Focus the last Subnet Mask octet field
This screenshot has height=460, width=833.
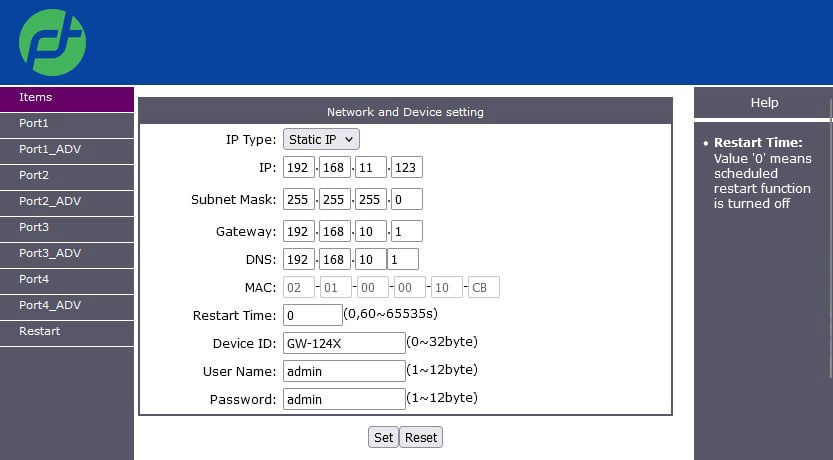[406, 199]
